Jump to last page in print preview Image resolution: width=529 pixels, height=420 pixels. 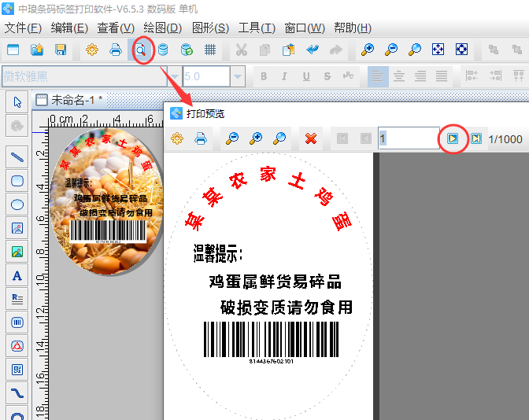click(x=476, y=138)
